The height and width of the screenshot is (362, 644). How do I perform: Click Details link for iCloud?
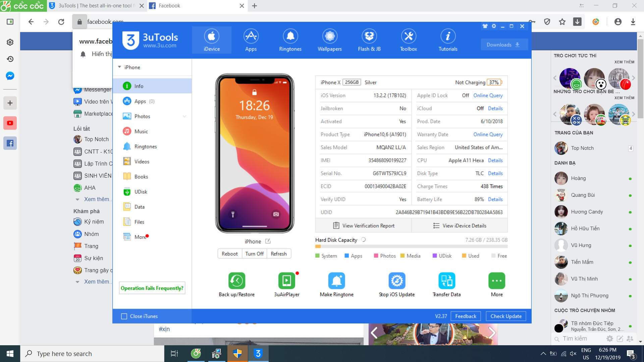pos(495,108)
